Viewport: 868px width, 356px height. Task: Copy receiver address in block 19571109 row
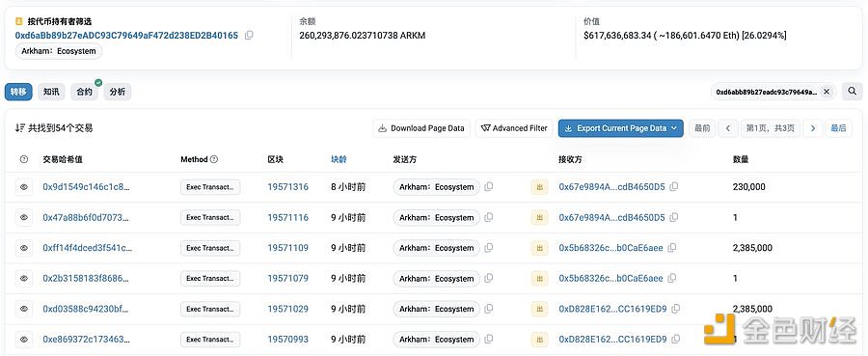click(671, 248)
